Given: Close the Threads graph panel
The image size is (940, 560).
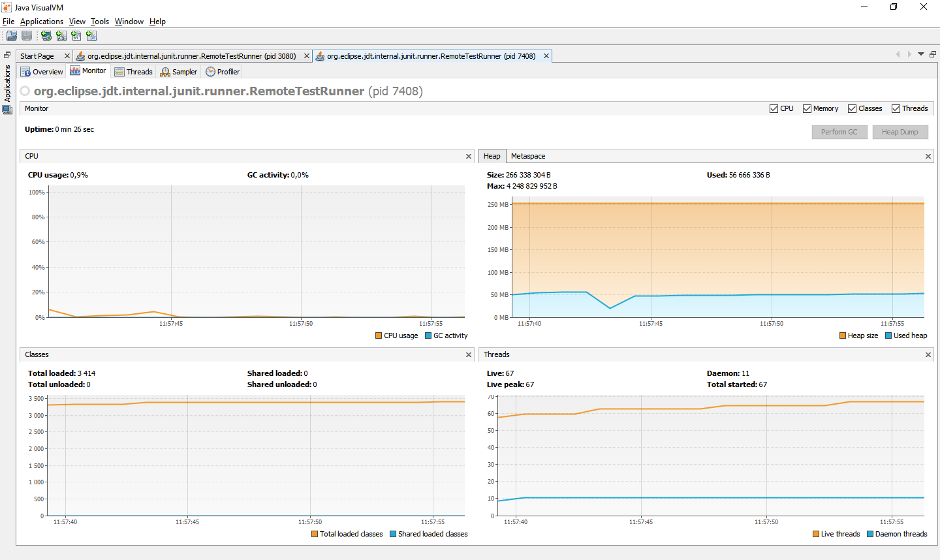Looking at the screenshot, I should click(x=928, y=355).
